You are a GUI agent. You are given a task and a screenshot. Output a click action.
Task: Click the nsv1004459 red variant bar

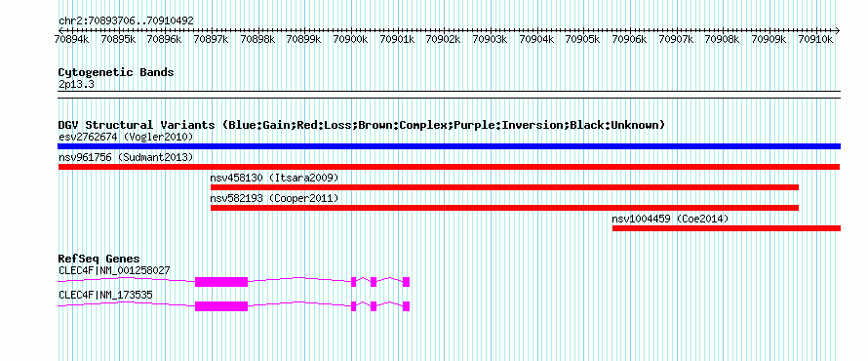(727, 228)
